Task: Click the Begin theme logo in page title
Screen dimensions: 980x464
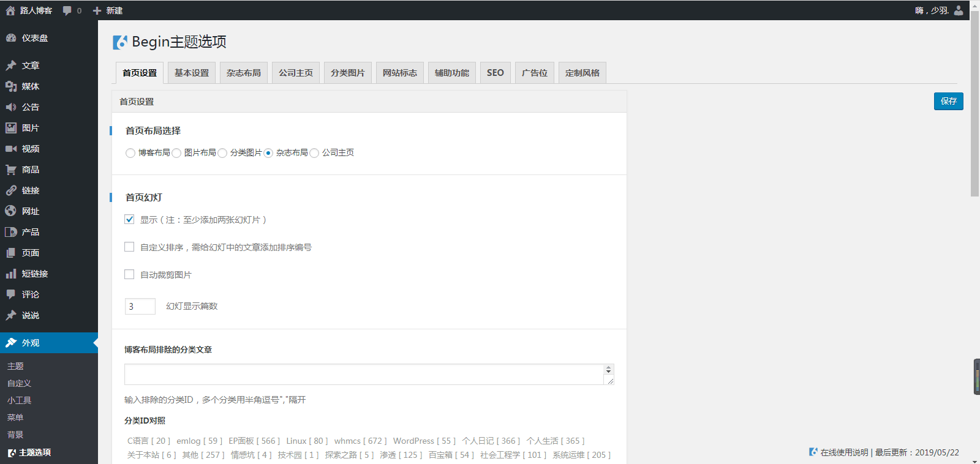Action: (120, 42)
